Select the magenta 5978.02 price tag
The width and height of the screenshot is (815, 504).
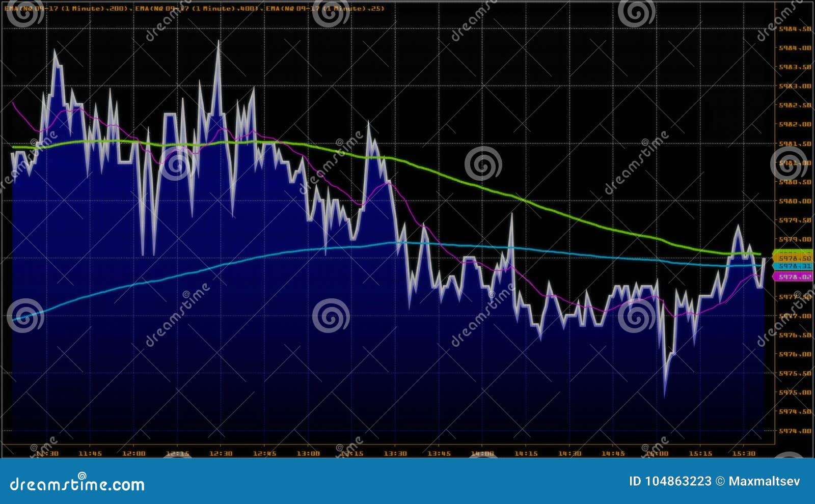[x=793, y=277]
